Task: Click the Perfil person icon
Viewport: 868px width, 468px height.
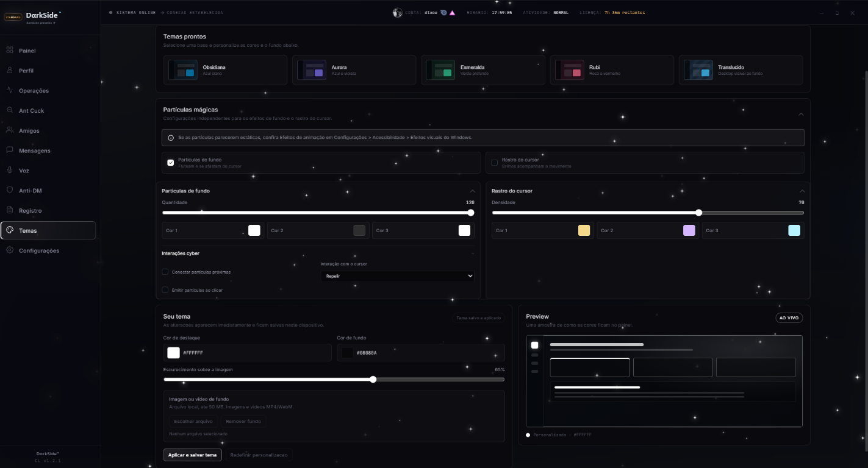Action: [x=10, y=71]
